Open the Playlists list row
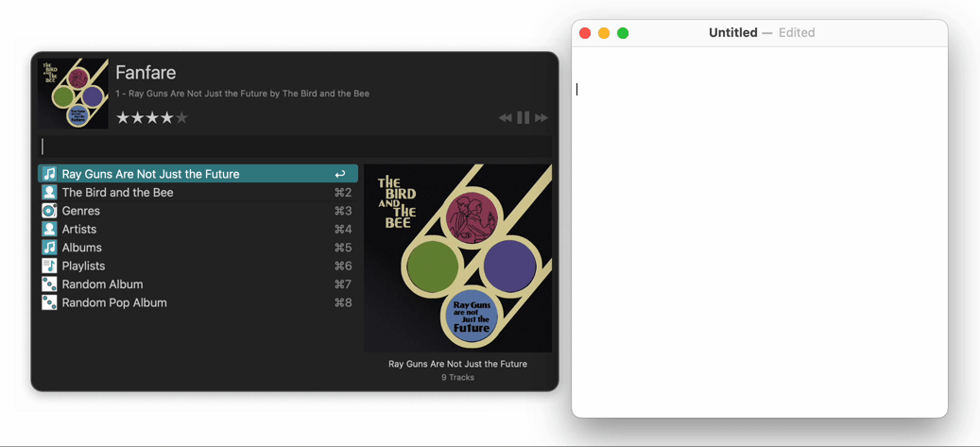 click(198, 266)
